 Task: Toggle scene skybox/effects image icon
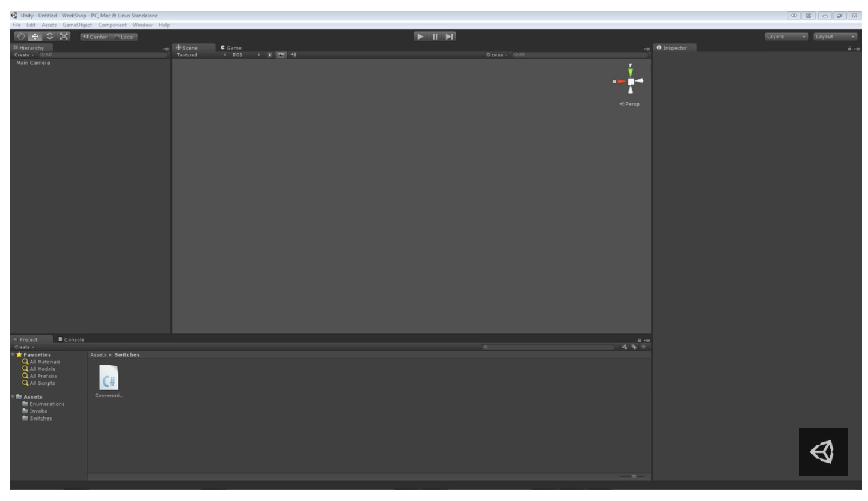[281, 55]
